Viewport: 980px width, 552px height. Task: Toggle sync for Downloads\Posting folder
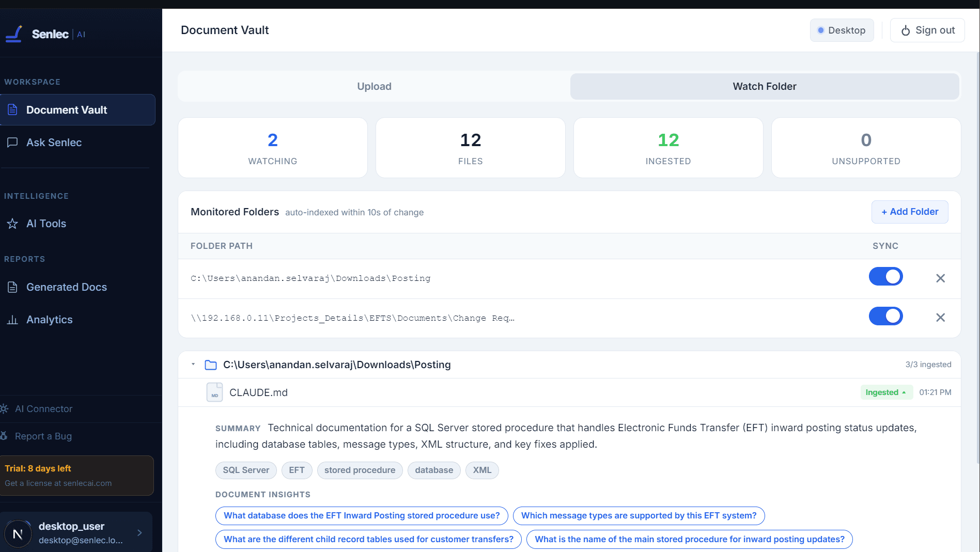(x=885, y=277)
